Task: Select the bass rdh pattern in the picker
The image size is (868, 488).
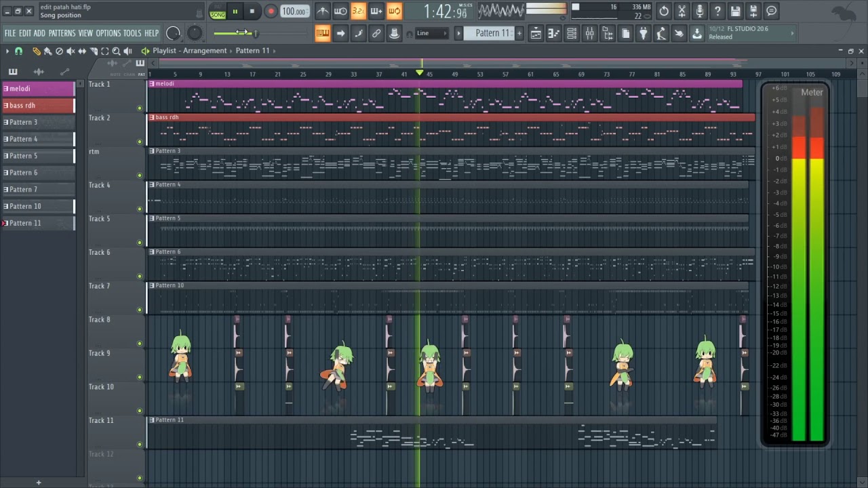Action: click(39, 106)
